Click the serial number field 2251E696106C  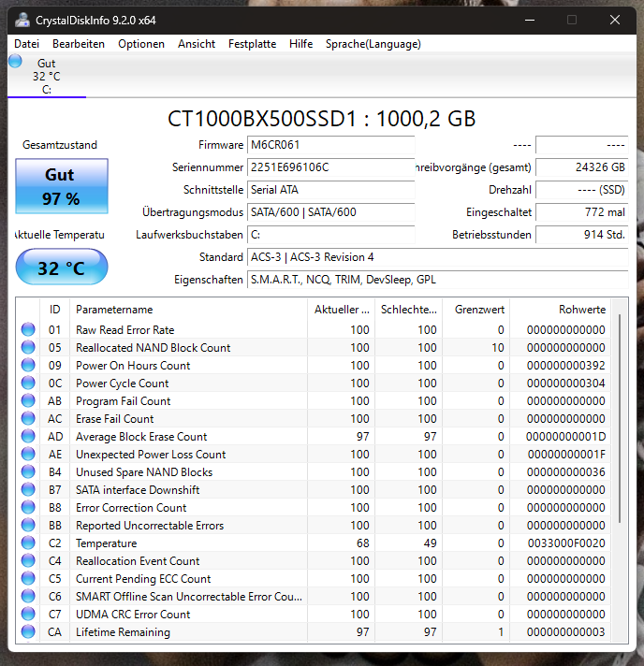tap(330, 167)
